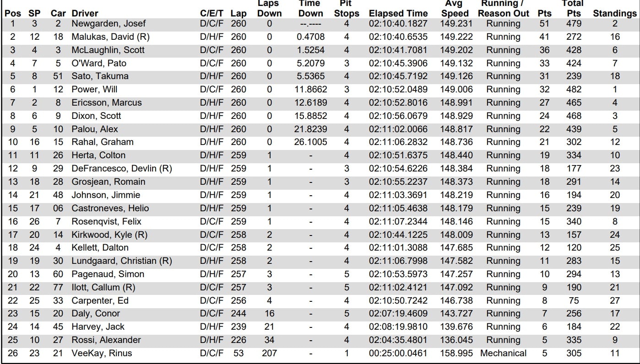Click the Driver column header
Viewport: 640px width, 364px height.
click(85, 14)
